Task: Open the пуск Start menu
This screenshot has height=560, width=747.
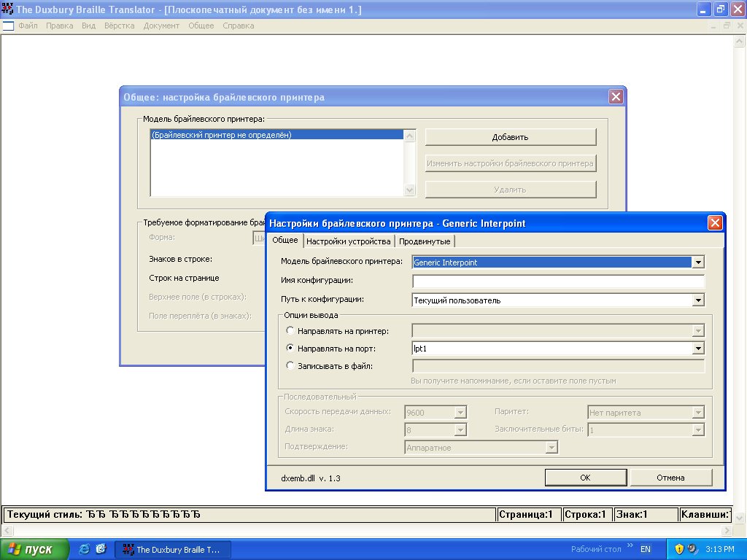Action: tap(34, 549)
